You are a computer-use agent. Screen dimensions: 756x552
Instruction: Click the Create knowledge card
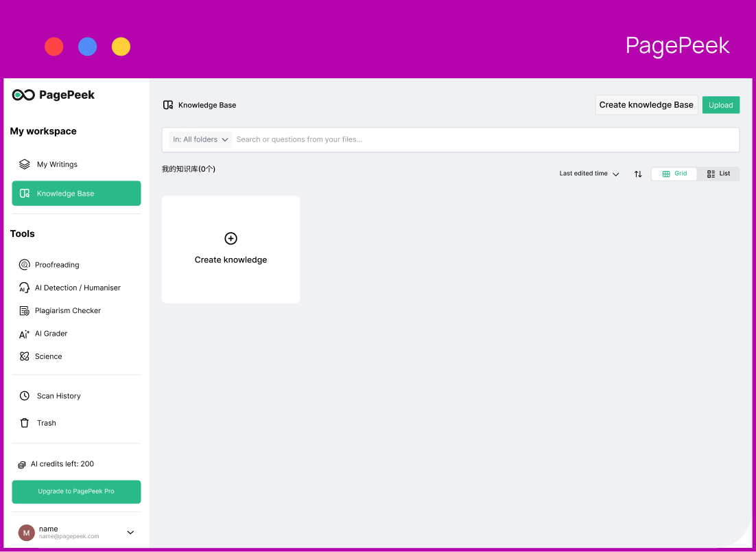[x=231, y=249]
